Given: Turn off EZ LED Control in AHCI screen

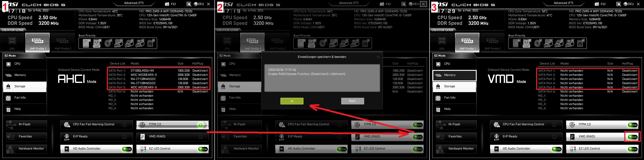Looking at the screenshot, I should [203, 149].
